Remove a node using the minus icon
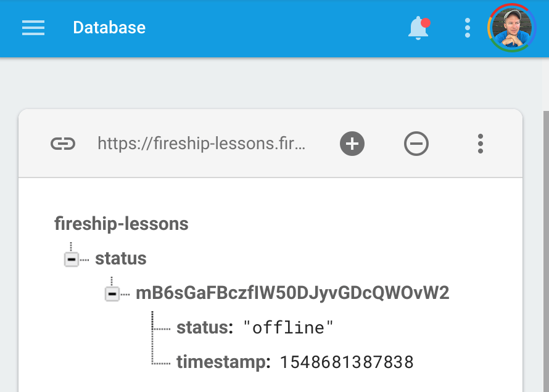This screenshot has height=392, width=549. (x=416, y=144)
